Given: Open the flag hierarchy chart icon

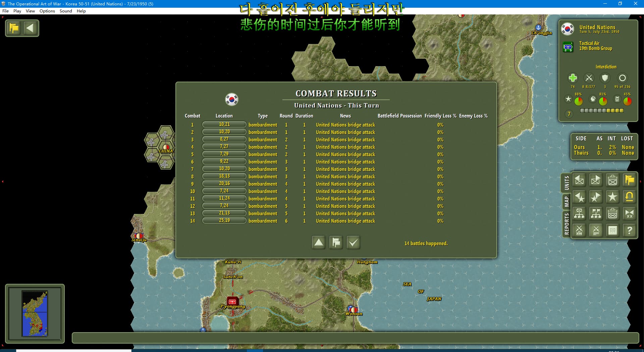Looking at the screenshot, I should point(596,214).
